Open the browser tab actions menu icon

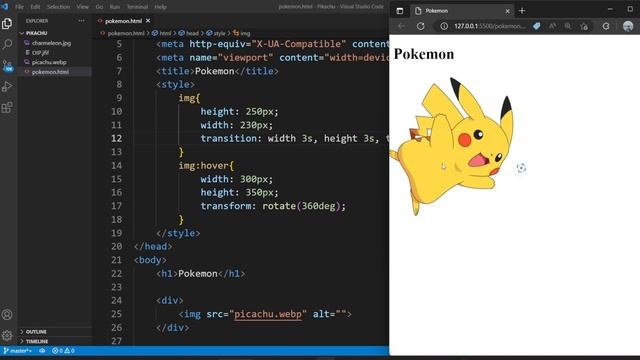[x=400, y=11]
